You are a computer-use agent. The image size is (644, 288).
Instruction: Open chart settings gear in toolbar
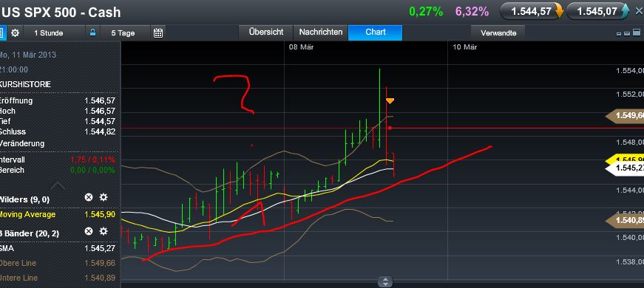[x=16, y=32]
